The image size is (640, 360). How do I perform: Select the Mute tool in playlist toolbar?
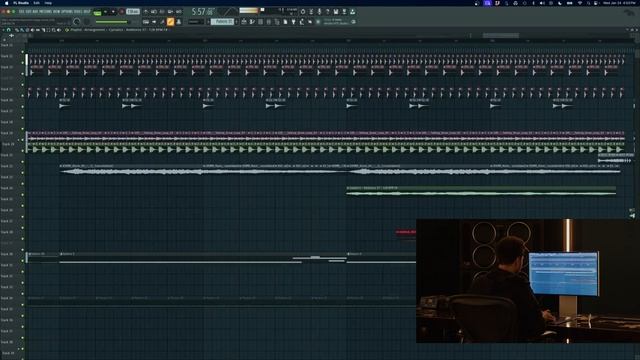tap(33, 30)
